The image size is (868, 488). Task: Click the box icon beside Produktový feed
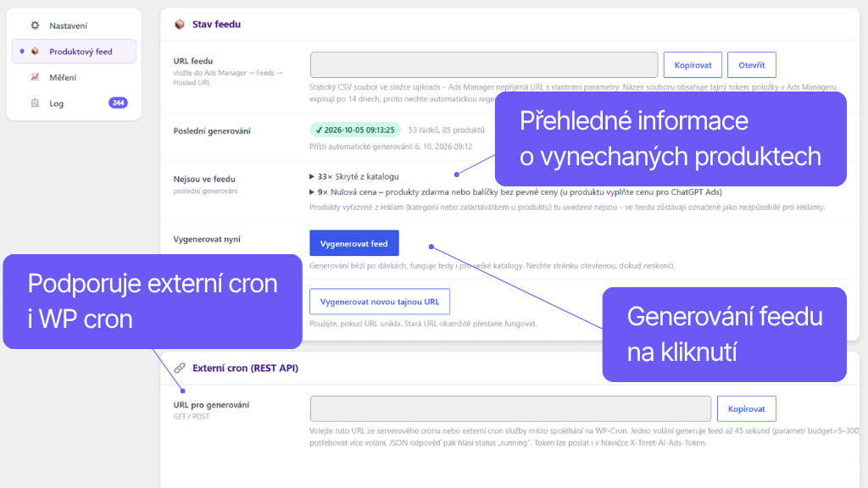coord(35,52)
